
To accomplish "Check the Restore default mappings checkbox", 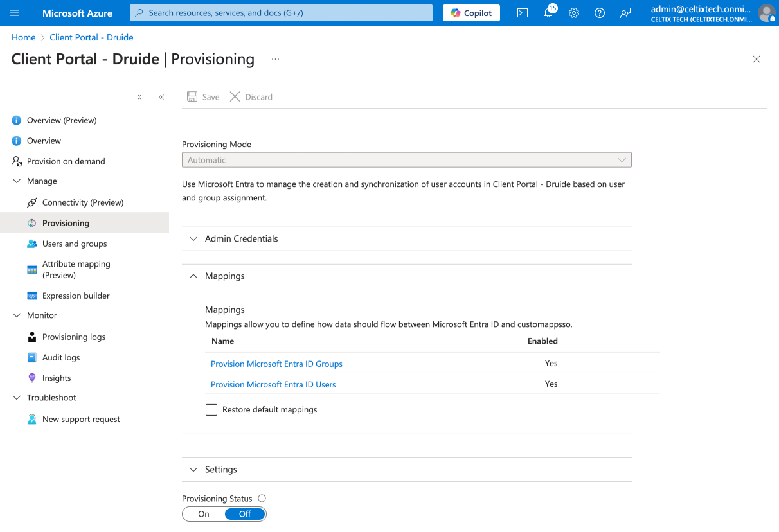I will click(211, 410).
